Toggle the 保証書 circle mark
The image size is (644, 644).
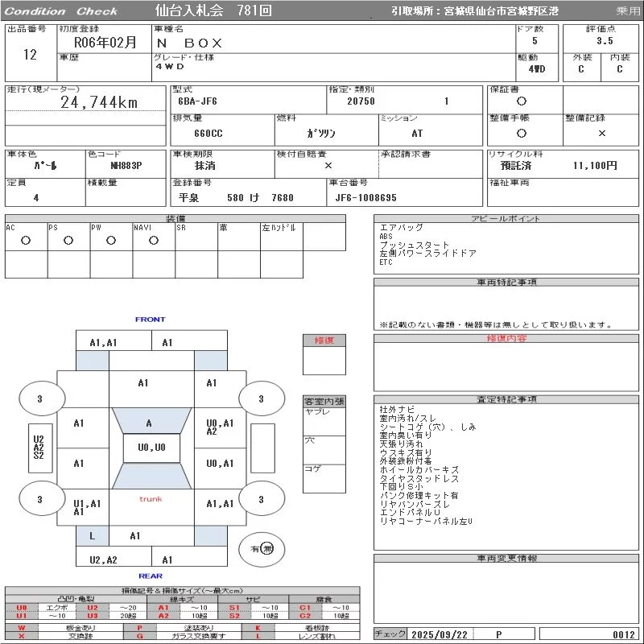[522, 101]
